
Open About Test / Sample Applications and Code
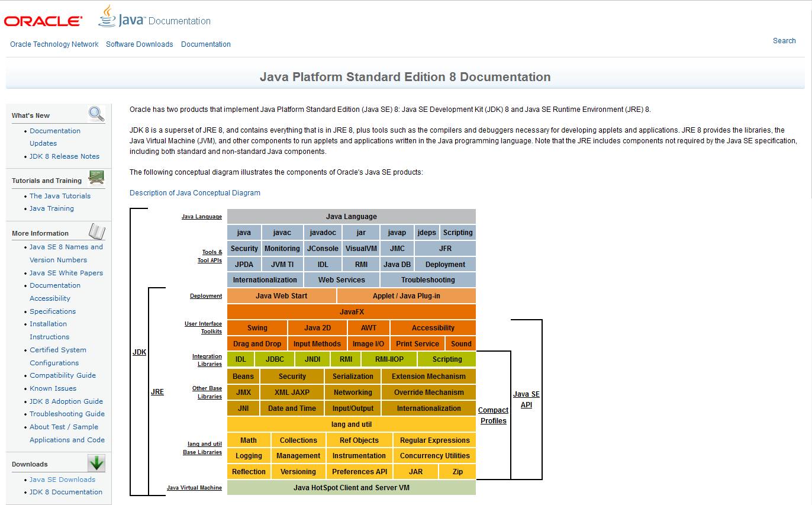click(67, 433)
